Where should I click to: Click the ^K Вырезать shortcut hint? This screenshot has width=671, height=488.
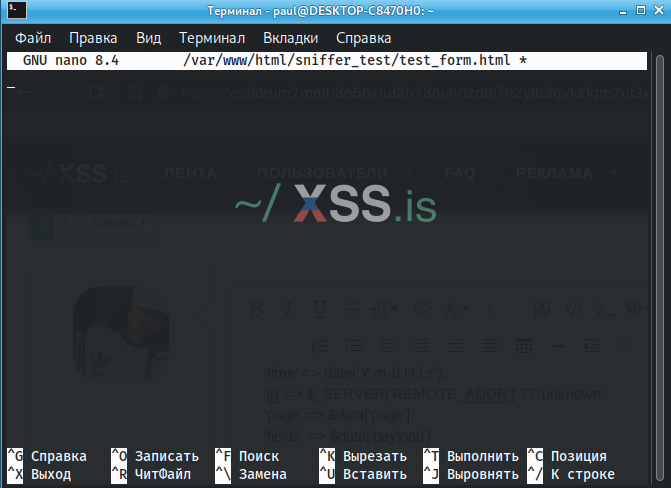point(363,456)
